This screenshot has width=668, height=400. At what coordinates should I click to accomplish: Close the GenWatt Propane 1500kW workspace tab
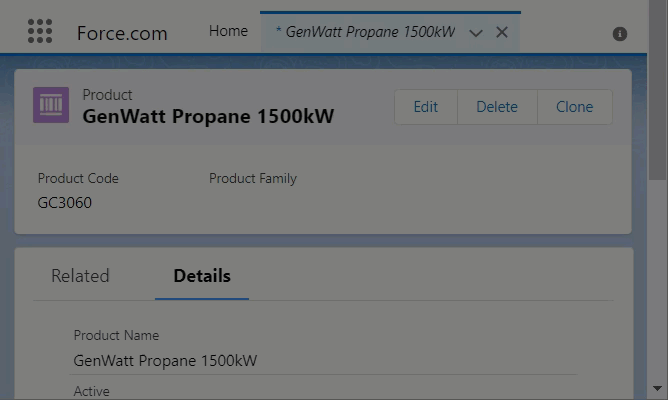(x=502, y=32)
